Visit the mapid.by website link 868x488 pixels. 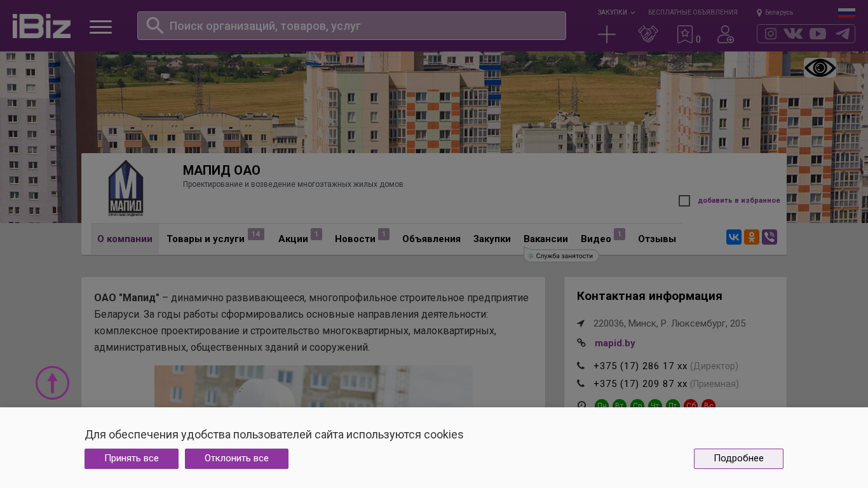[615, 343]
